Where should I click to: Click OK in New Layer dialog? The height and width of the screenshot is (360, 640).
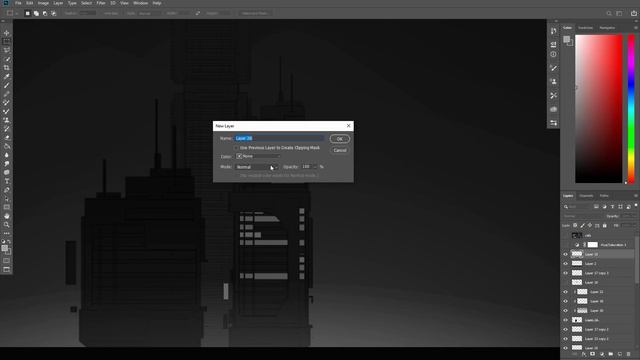point(340,139)
